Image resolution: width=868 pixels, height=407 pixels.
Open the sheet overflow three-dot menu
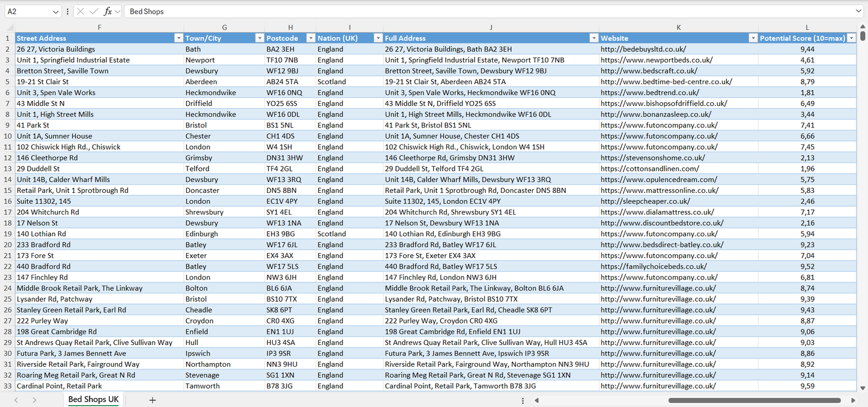coord(523,400)
